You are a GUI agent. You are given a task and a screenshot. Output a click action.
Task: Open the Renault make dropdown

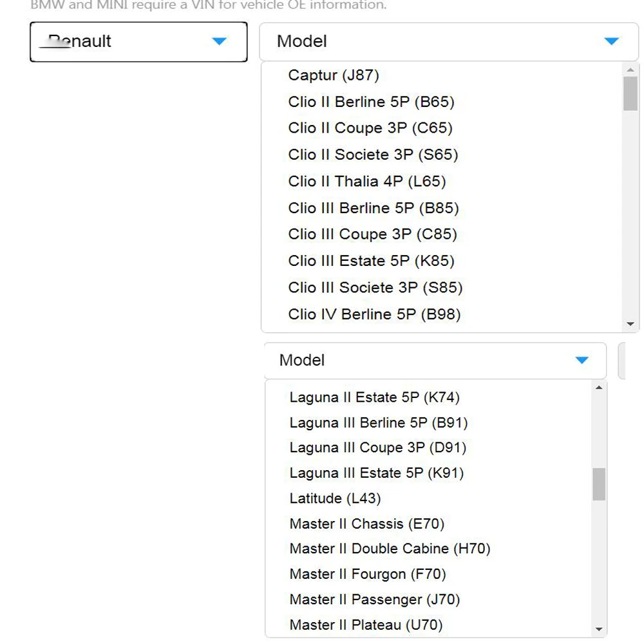pyautogui.click(x=138, y=42)
